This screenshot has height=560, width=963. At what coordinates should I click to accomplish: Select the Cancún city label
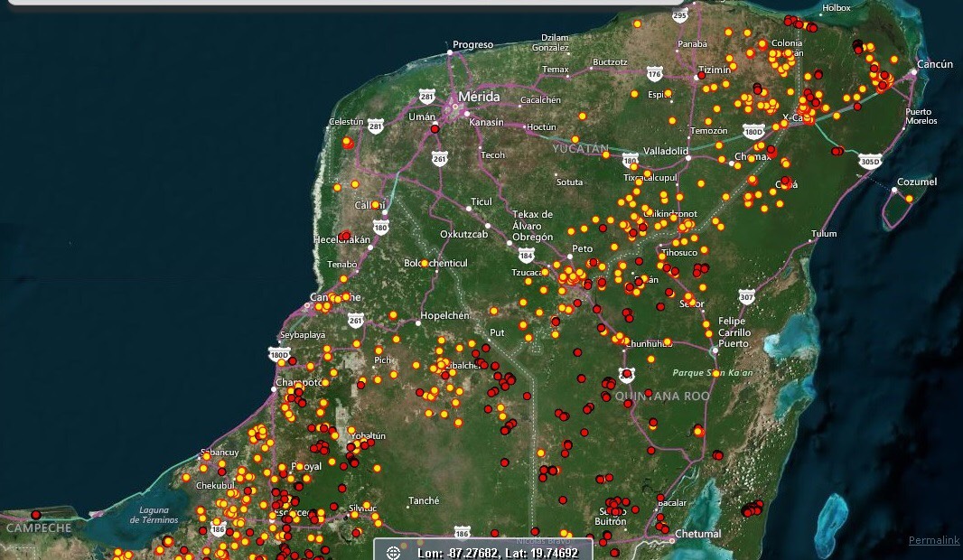coord(934,64)
